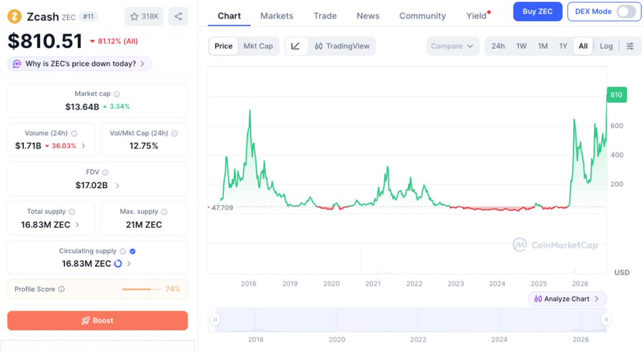Image resolution: width=644 pixels, height=351 pixels.
Task: Click the Zcash coin logo
Action: click(x=15, y=17)
